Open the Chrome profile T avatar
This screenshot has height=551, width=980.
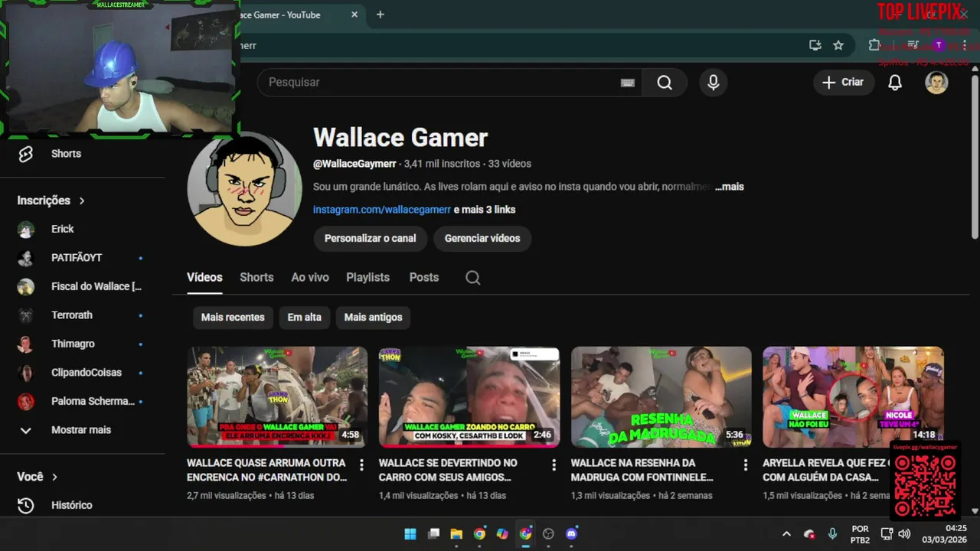click(x=939, y=45)
